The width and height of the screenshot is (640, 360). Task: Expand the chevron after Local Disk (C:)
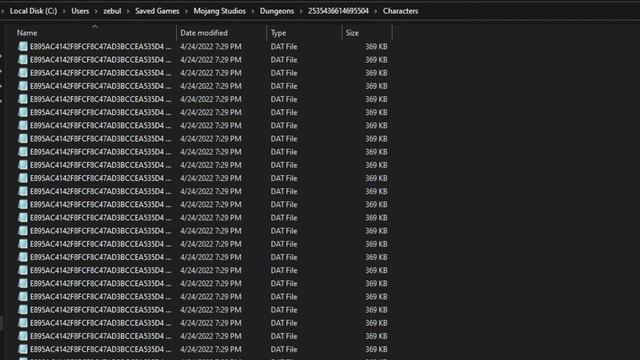64,11
